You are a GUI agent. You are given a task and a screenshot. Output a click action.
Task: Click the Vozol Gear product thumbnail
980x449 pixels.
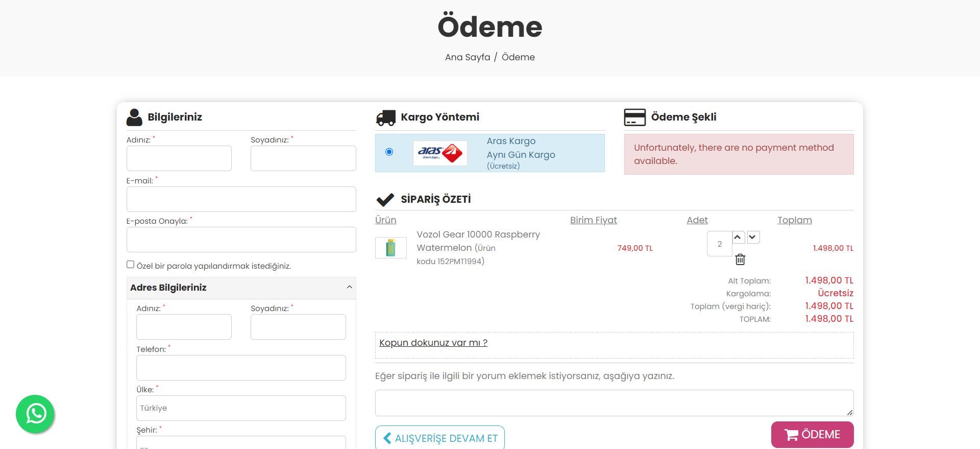coord(390,248)
